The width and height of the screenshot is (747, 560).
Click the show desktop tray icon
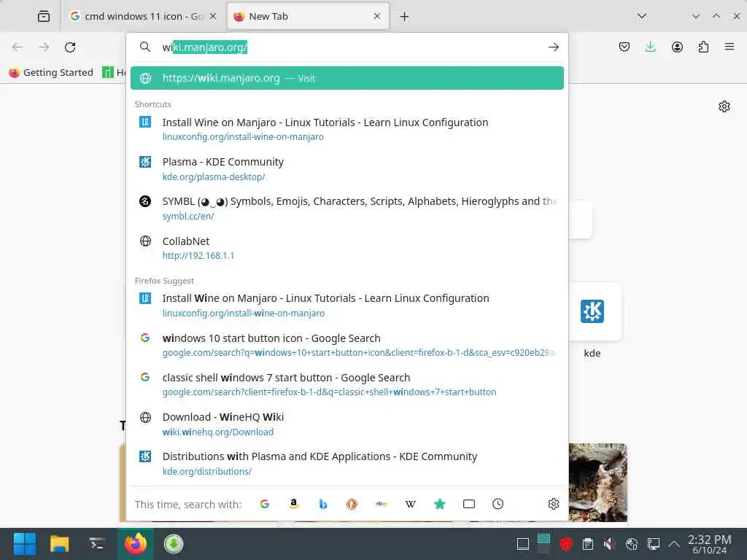coord(522,544)
